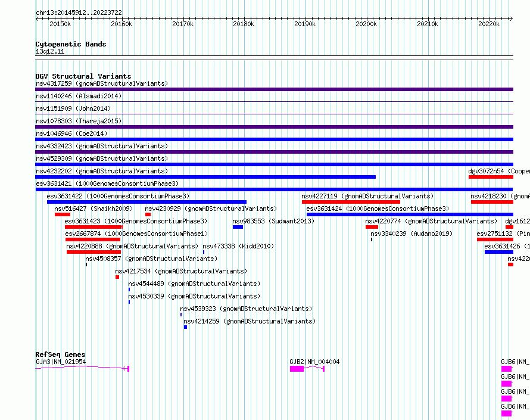
Task: Click the esv3631424 blue variant bar
Action: [x=410, y=214]
